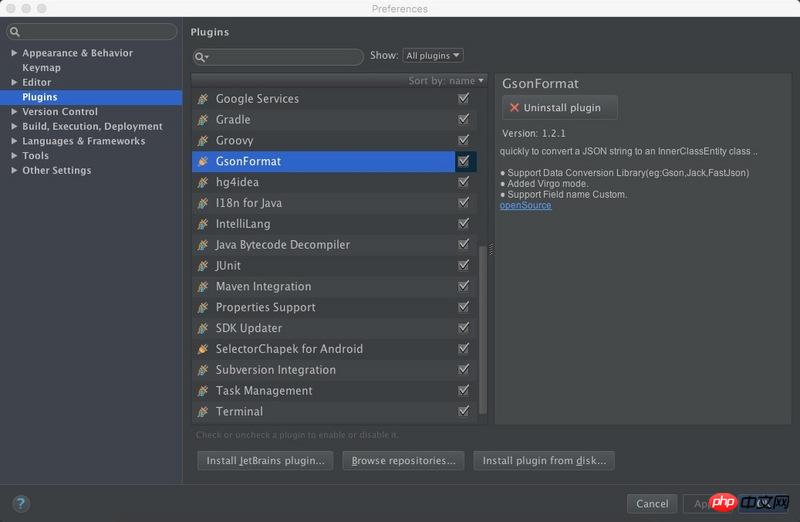The width and height of the screenshot is (800, 522).
Task: Select Keymap in the settings sidebar
Action: [41, 68]
